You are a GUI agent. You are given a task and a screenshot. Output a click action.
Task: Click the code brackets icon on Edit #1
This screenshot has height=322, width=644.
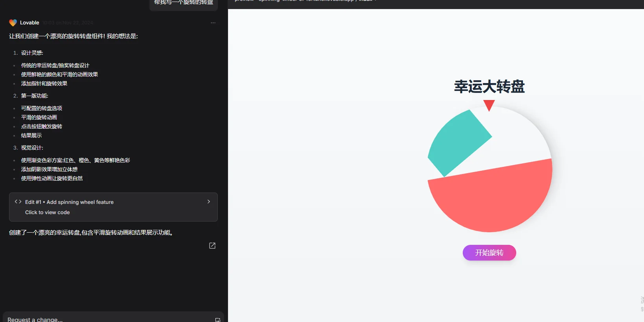pos(18,202)
